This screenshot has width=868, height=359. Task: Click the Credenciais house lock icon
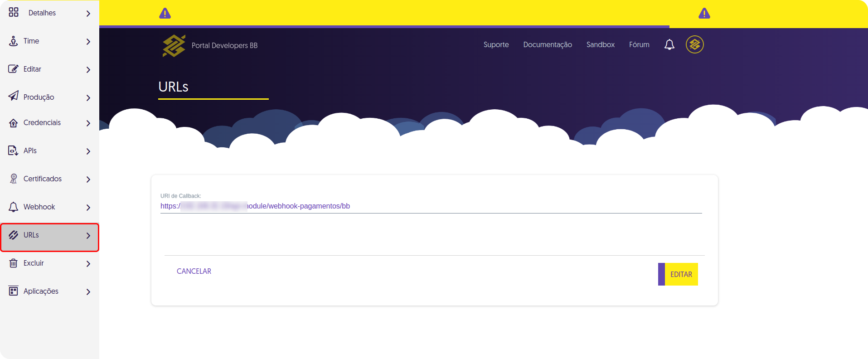click(14, 123)
